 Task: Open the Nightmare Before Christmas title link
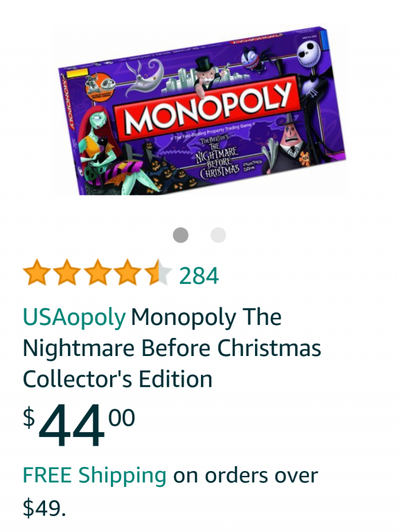(x=172, y=348)
